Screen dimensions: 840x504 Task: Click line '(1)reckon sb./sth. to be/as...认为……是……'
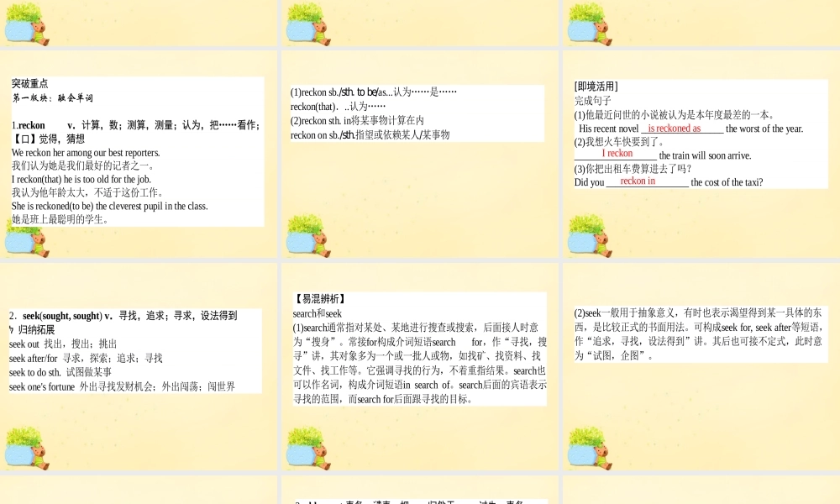coord(374,92)
